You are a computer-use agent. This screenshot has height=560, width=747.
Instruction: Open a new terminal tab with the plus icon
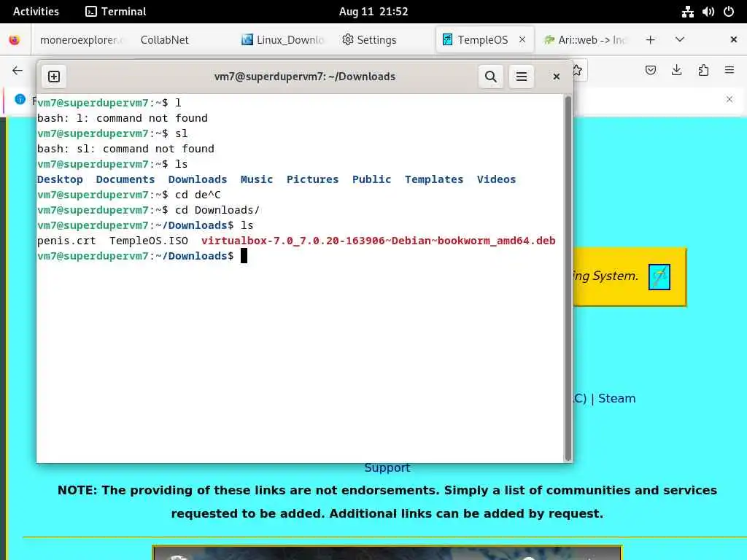coord(54,77)
